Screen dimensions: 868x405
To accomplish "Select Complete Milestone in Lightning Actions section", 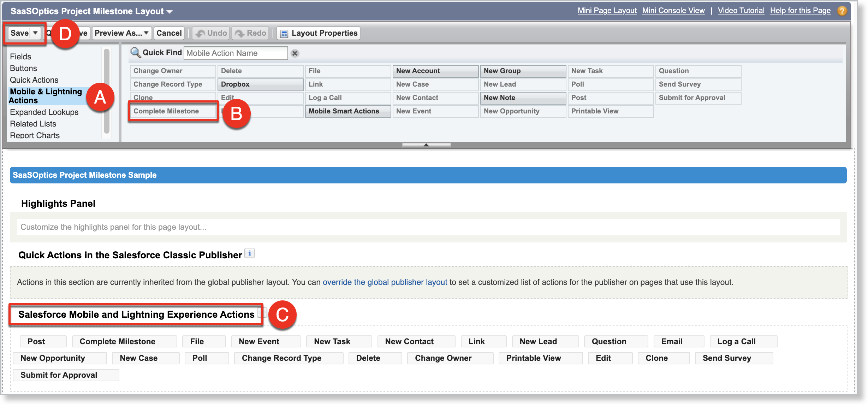I will [x=125, y=341].
